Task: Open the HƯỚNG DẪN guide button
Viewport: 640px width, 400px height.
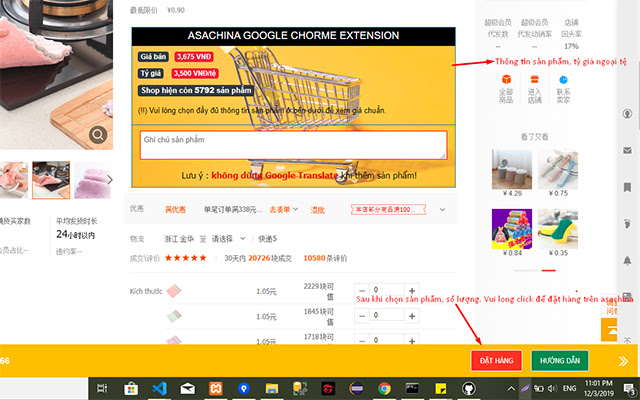Action: pyautogui.click(x=560, y=361)
